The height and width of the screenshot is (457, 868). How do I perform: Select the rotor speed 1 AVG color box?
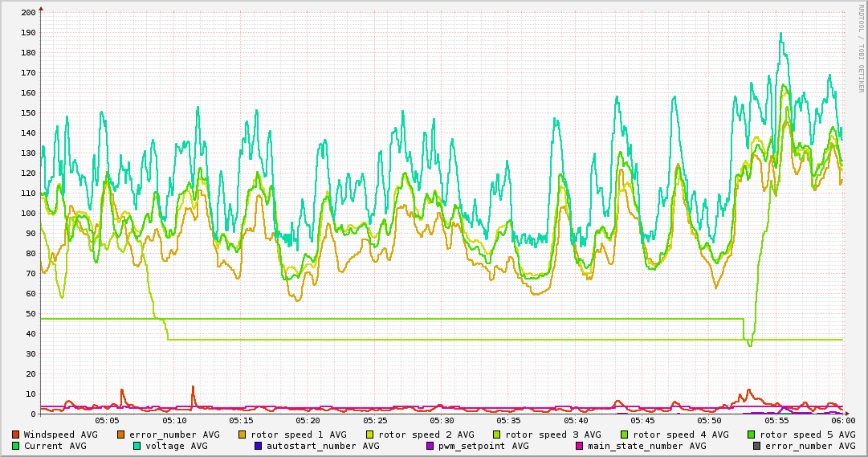point(243,435)
